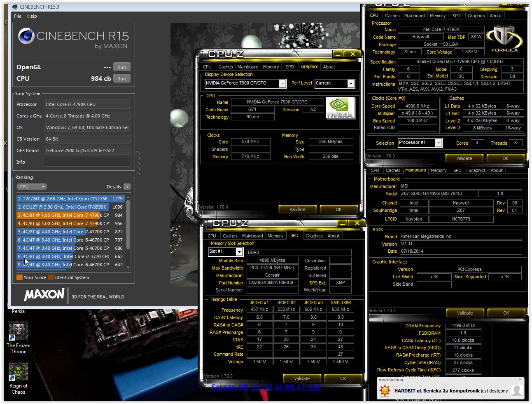Click the 984 cb CPU score
Image resolution: width=532 pixels, height=404 pixels.
[101, 78]
